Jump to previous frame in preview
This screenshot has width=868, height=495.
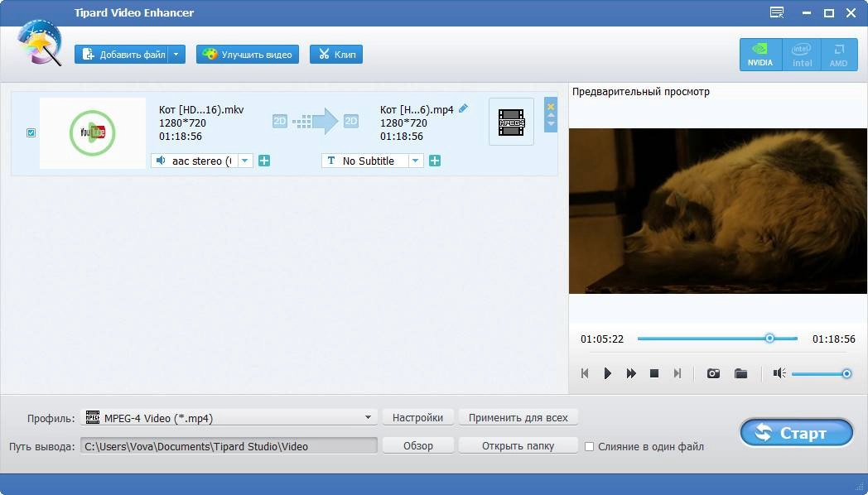click(585, 373)
